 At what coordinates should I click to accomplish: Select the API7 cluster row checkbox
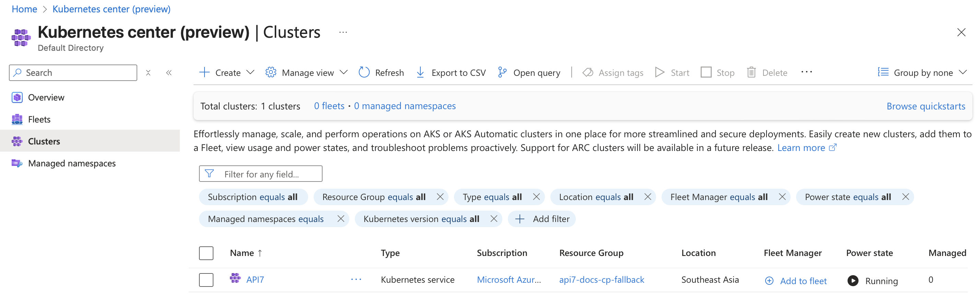(x=206, y=280)
